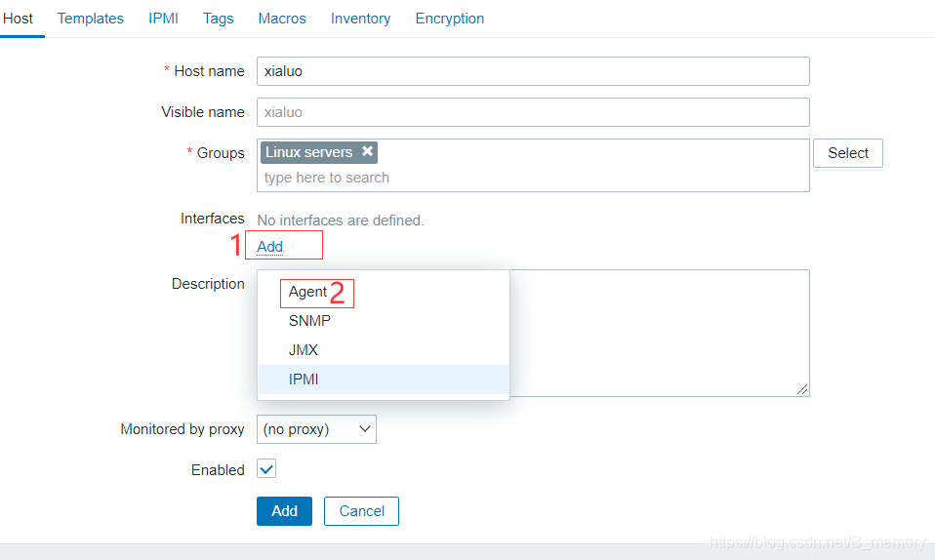Grab the Description textarea resize handle
The width and height of the screenshot is (935, 560).
(802, 389)
